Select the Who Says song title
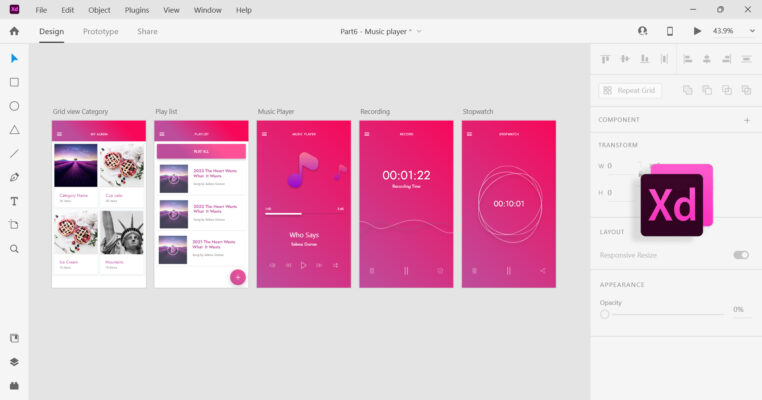 [304, 235]
